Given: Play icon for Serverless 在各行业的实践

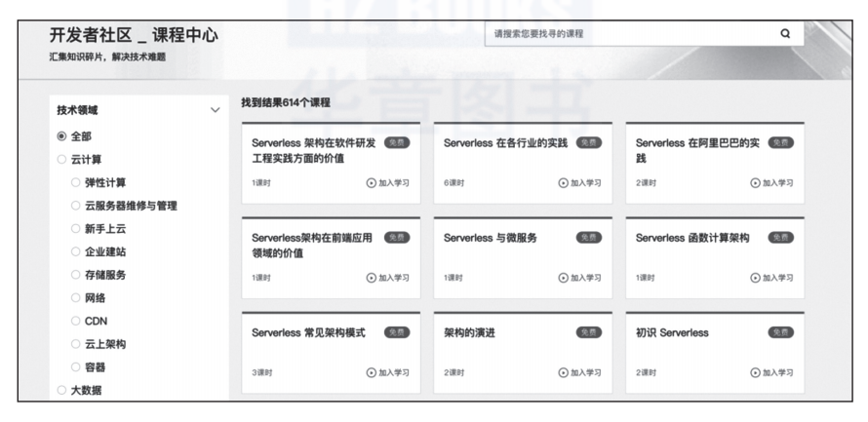Looking at the screenshot, I should click(563, 183).
